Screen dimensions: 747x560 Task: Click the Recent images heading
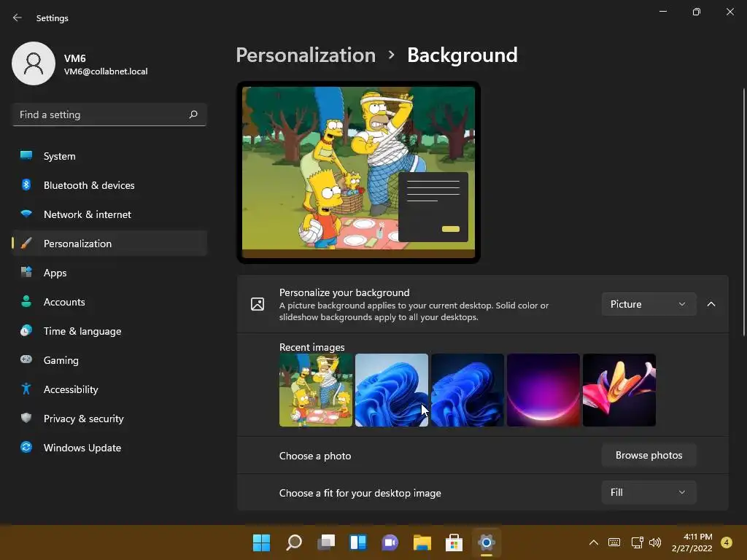pyautogui.click(x=311, y=347)
